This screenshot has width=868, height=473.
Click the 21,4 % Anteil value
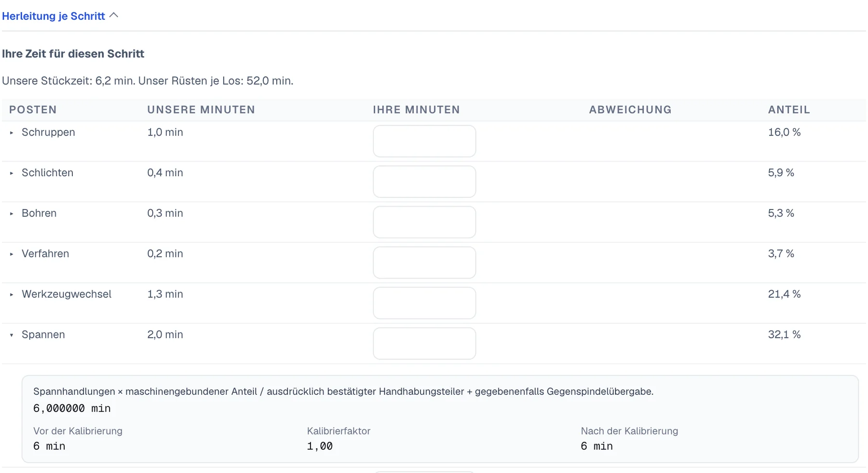[x=784, y=294]
